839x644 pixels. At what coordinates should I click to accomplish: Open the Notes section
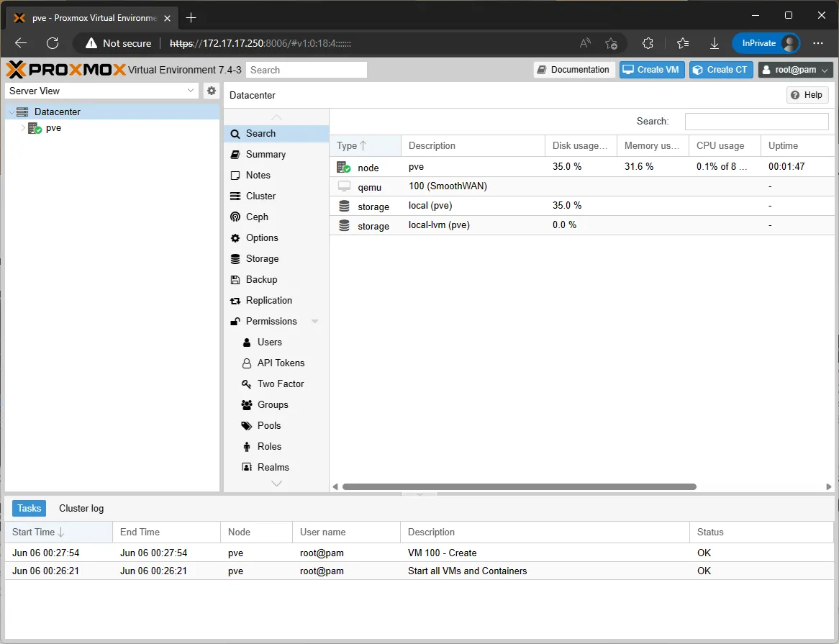pos(276,176)
